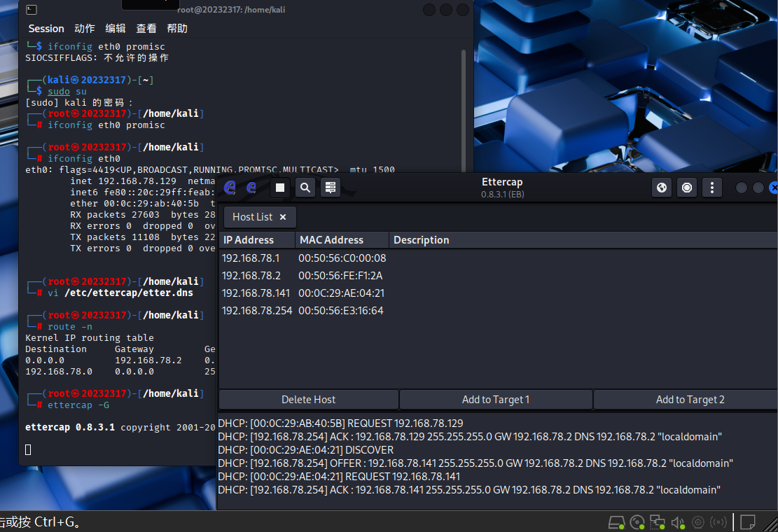This screenshot has height=532, width=778.
Task: Open the 帮助 menu in terminal
Action: point(177,29)
